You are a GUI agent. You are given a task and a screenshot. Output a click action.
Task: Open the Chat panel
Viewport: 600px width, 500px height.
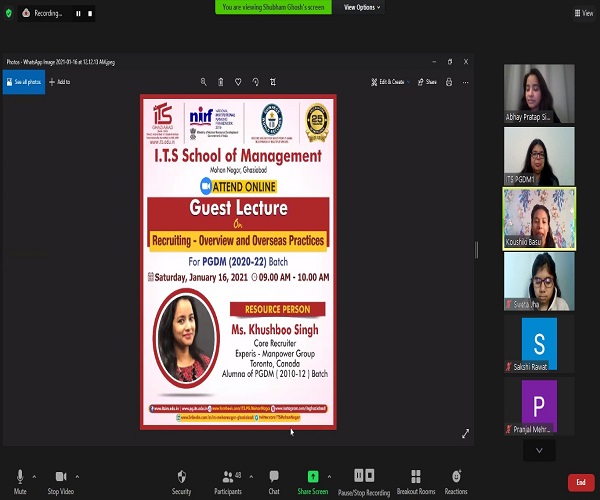[274, 481]
